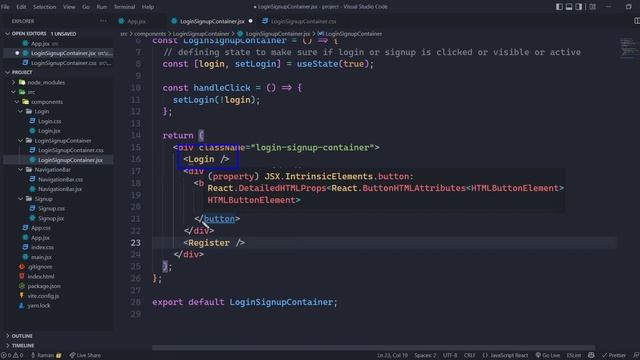This screenshot has width=640, height=360.
Task: Open the Selection menu
Action: tap(44, 7)
